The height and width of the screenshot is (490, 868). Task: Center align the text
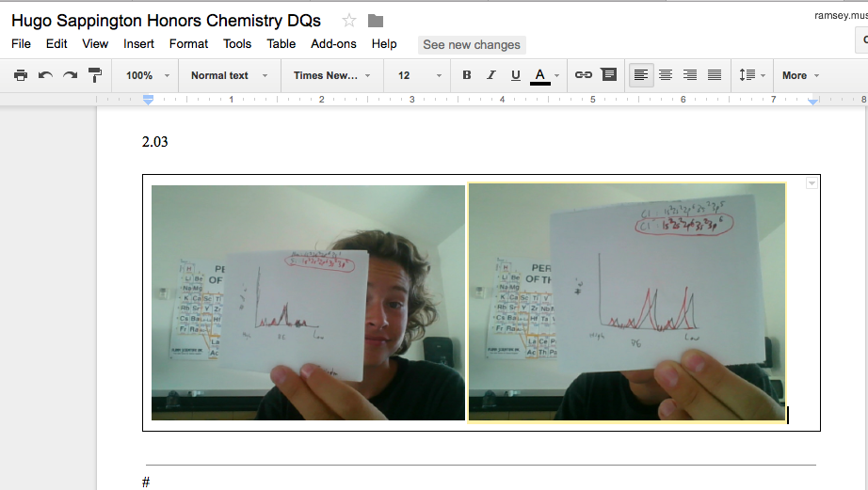pyautogui.click(x=666, y=75)
